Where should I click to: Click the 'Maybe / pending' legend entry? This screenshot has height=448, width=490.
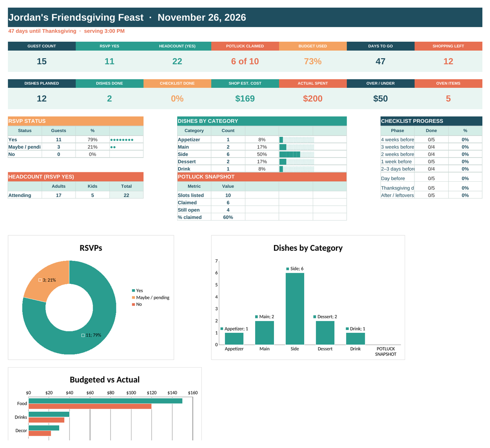tap(150, 298)
